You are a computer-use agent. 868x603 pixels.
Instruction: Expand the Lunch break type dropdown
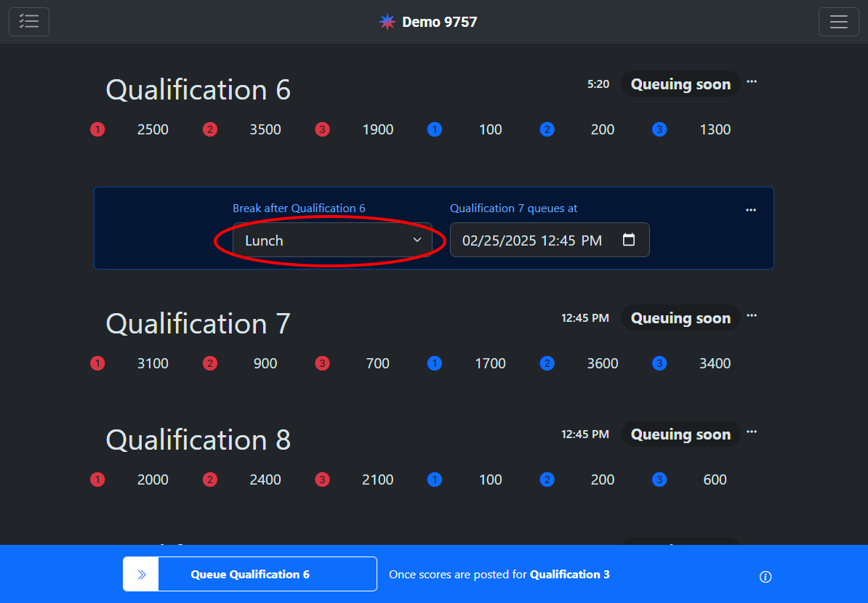(332, 240)
